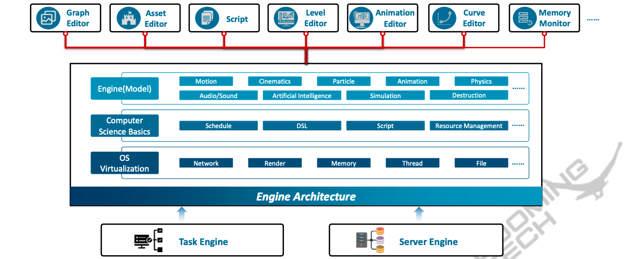Click the ellipsis after Resource Management

tap(518, 125)
